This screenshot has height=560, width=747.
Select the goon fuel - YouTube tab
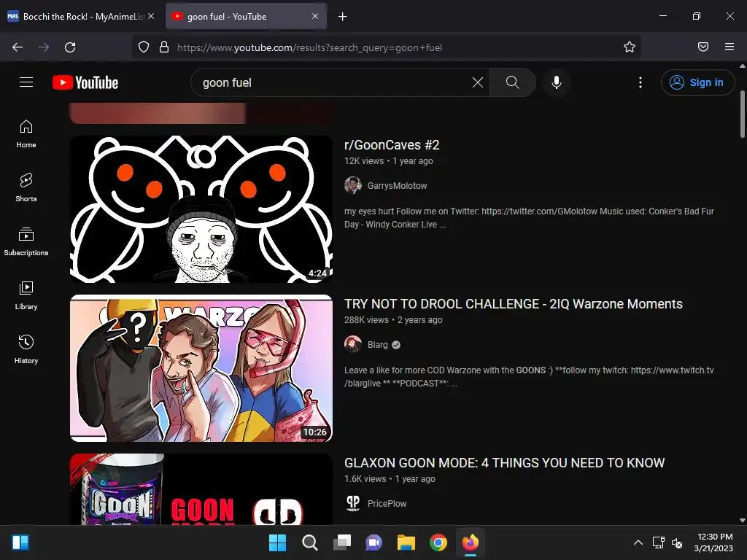tap(246, 16)
